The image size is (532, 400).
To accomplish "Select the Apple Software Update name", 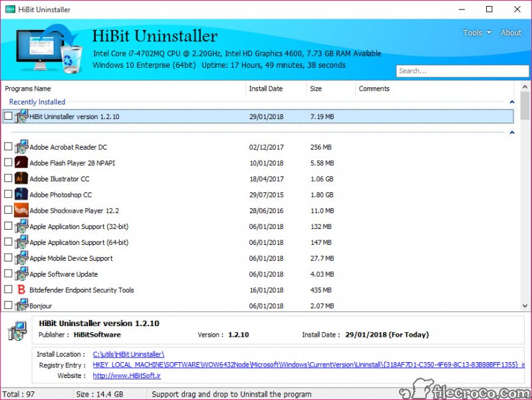I will tap(64, 274).
